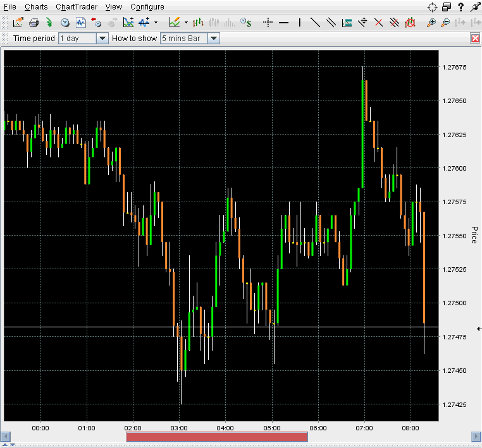Click the zoom out magnifier icon

(x=445, y=22)
